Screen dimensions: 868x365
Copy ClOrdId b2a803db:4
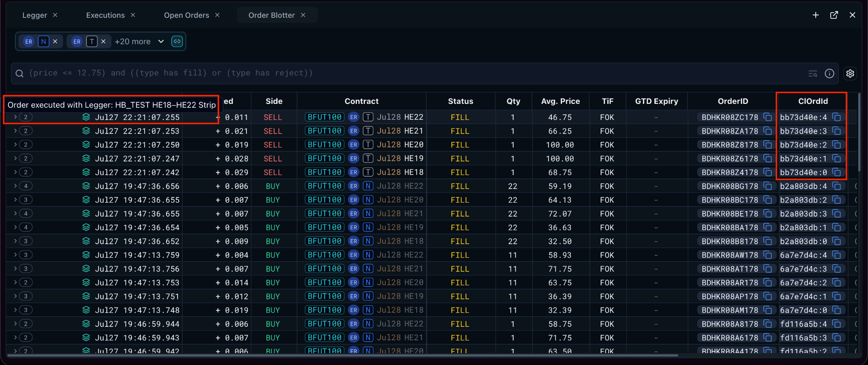(836, 186)
